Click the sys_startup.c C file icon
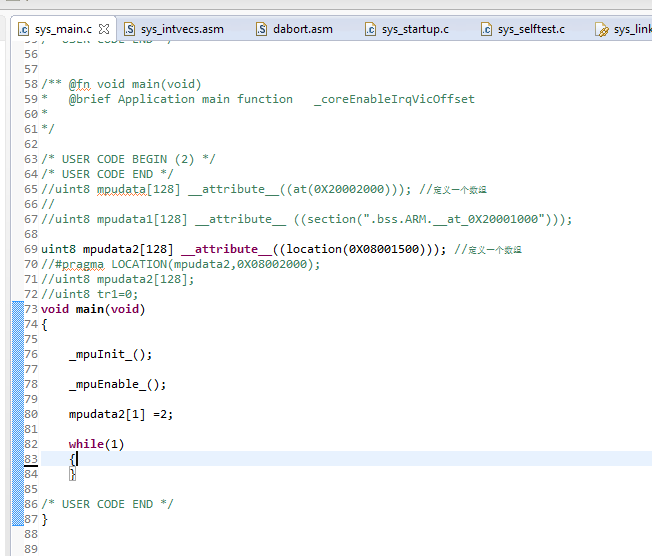This screenshot has height=556, width=652. (370, 29)
